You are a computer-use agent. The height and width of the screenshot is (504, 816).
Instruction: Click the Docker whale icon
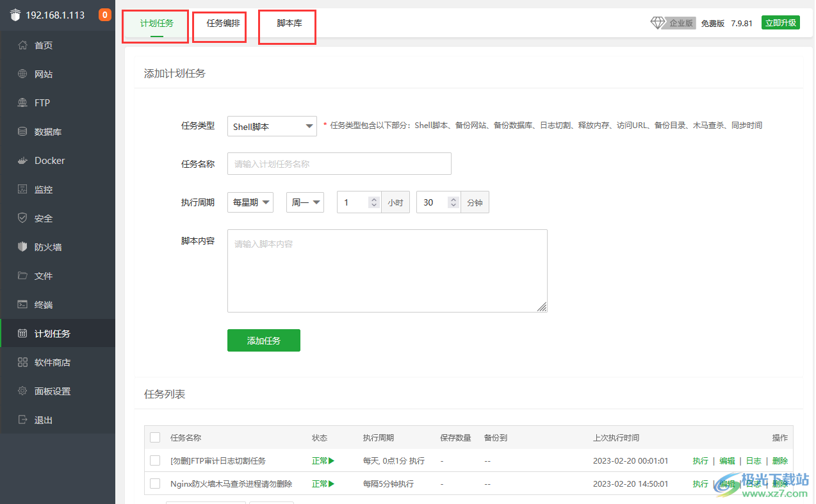22,161
